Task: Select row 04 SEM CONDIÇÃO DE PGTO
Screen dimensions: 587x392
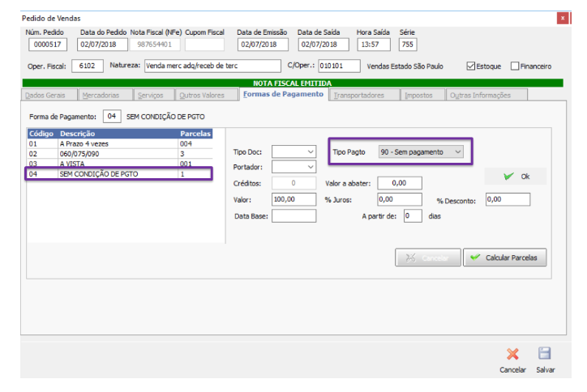Action: (x=120, y=174)
